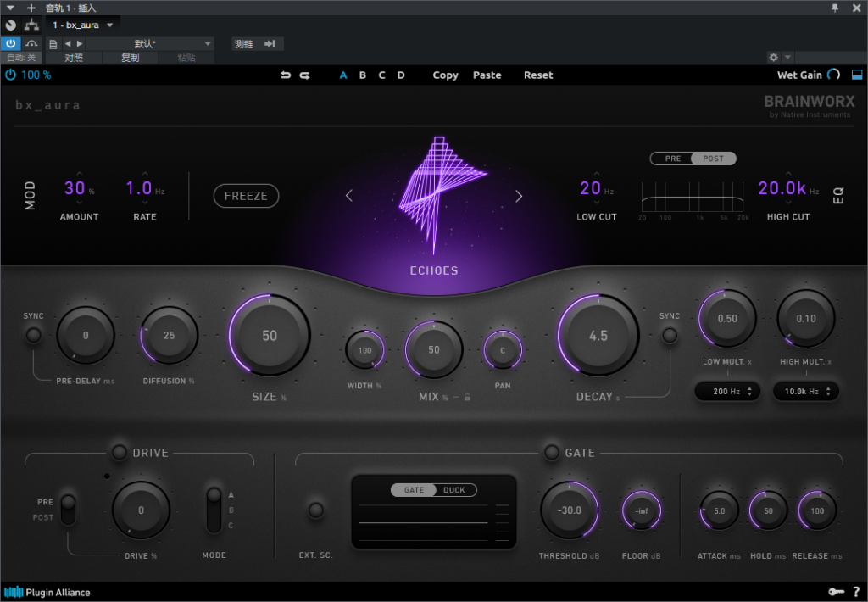Click the plus icon in host title bar
The width and height of the screenshot is (868, 602).
click(31, 8)
